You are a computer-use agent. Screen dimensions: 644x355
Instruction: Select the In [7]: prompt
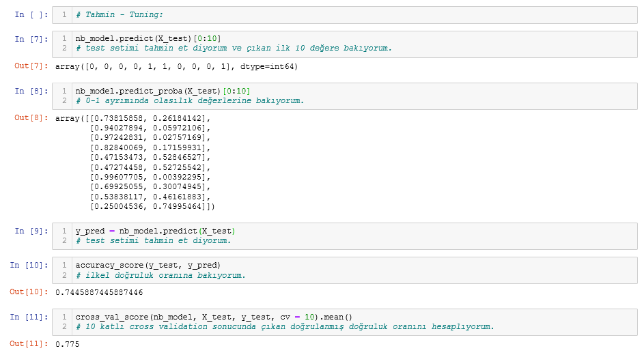click(31, 40)
